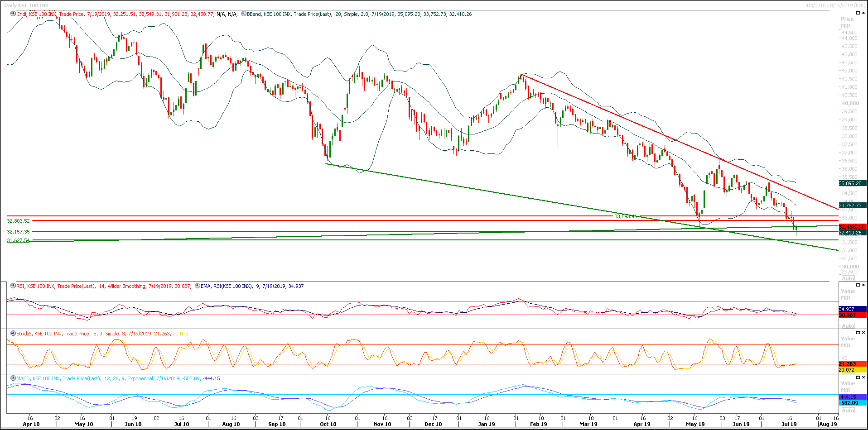Open Cndl candlestick properties via its clock icon
The image size is (868, 430).
click(12, 14)
